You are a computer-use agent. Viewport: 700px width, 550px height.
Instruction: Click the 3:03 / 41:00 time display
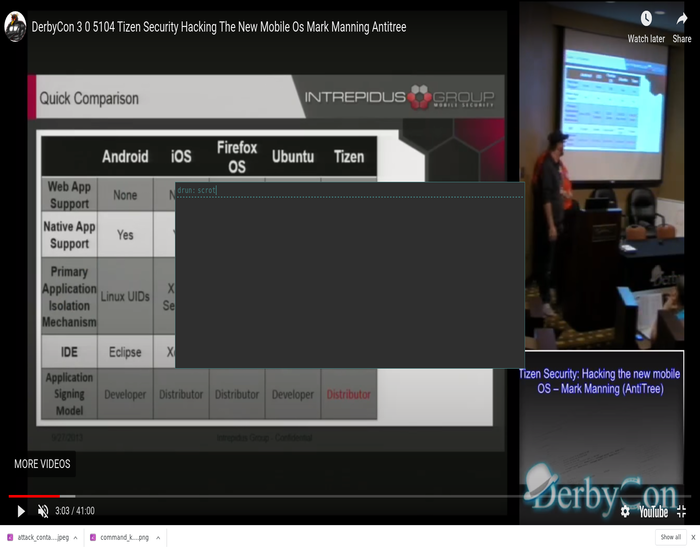point(75,511)
